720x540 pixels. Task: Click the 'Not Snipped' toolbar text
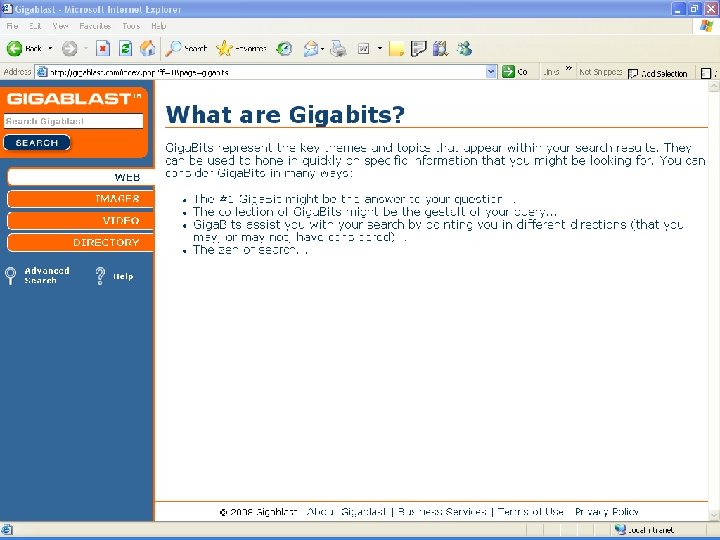coord(601,72)
